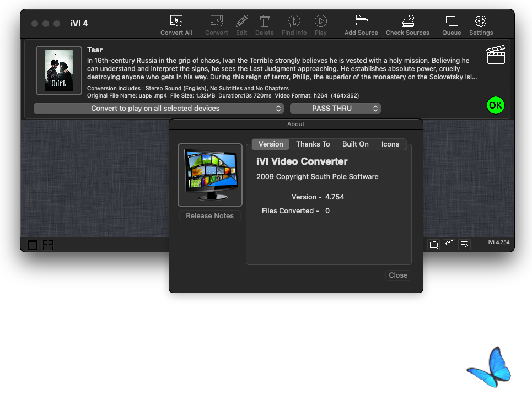532x411 pixels.
Task: Click the 'Files Converted - 0' text
Action: coord(295,211)
